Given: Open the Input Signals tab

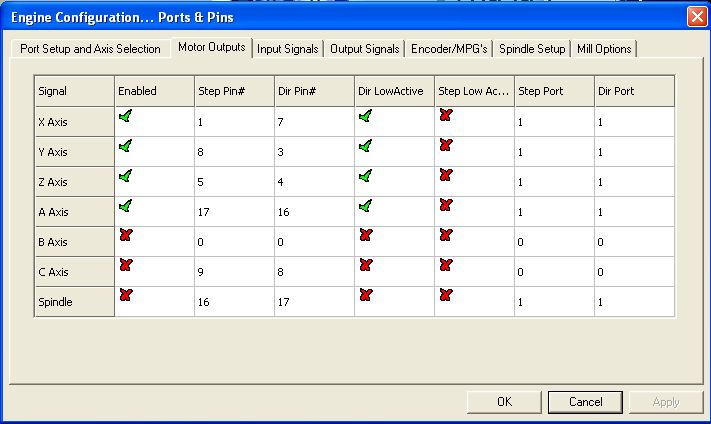Looking at the screenshot, I should click(x=288, y=48).
